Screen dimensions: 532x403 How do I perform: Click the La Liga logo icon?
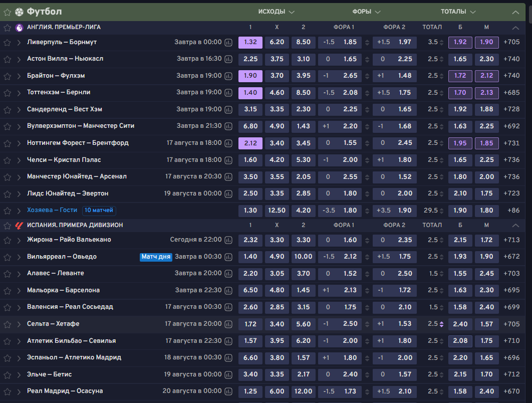tap(20, 226)
